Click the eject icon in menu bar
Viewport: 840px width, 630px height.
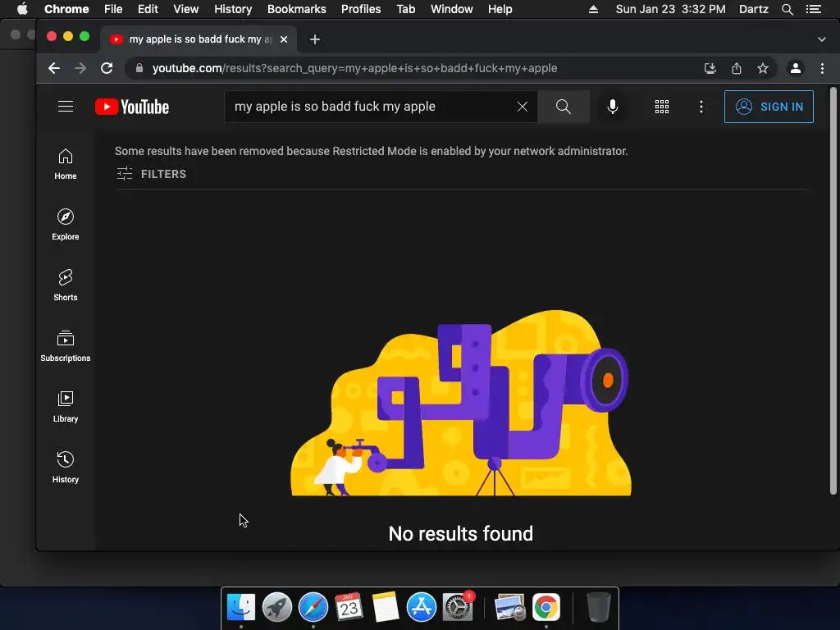point(593,9)
